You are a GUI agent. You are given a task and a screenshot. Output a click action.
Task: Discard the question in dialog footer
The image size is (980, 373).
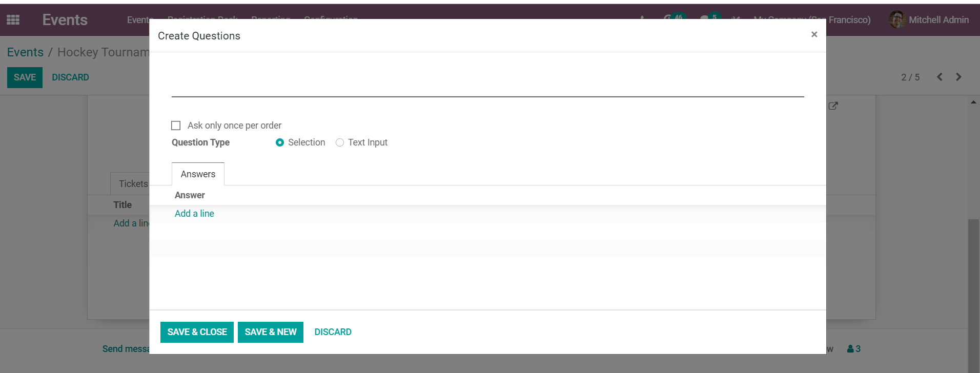click(x=333, y=332)
